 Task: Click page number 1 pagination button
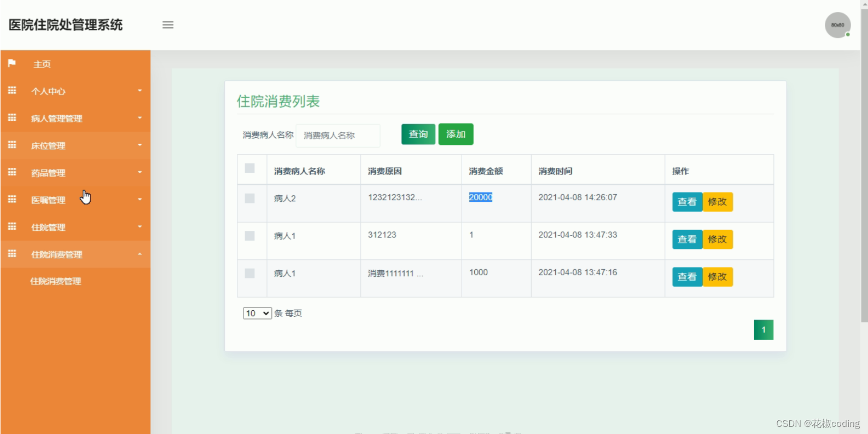coord(764,329)
